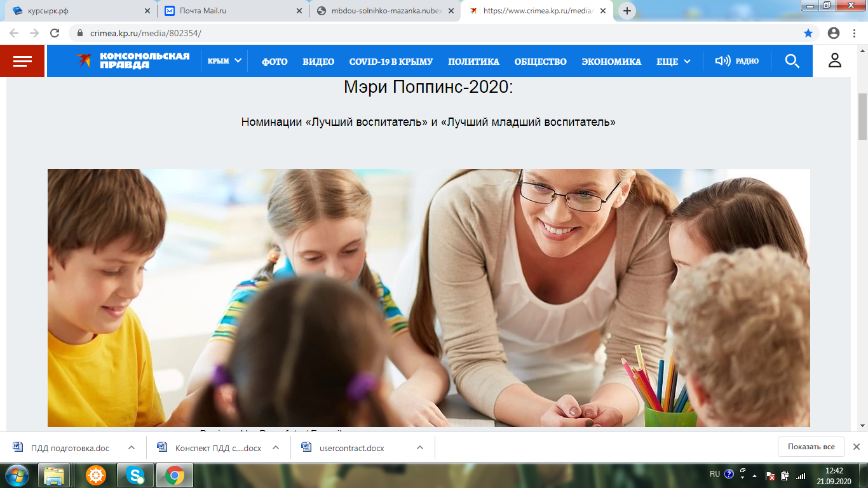This screenshot has height=488, width=868.
Task: Switch to the mbdou-solnihko-mazanka tab
Action: click(x=384, y=11)
